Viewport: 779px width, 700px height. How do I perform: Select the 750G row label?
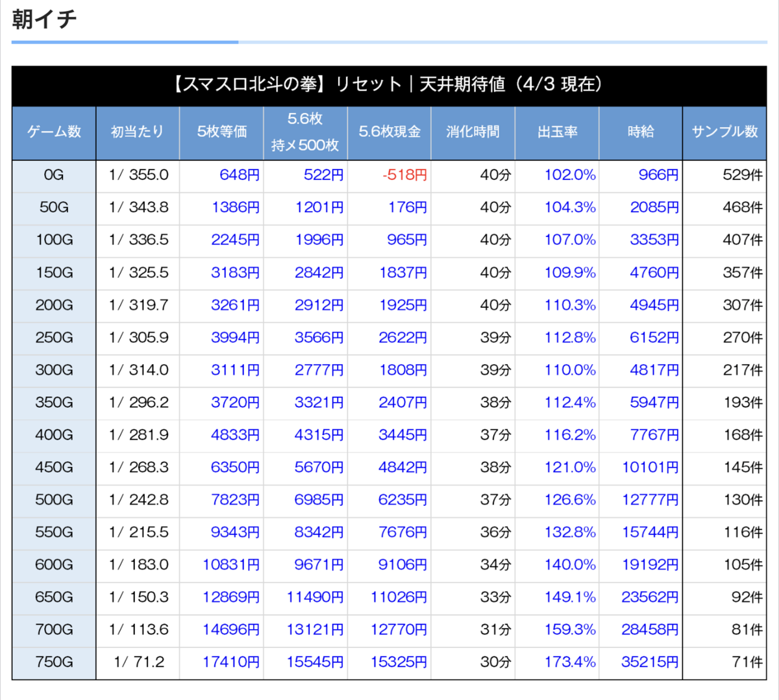click(54, 662)
